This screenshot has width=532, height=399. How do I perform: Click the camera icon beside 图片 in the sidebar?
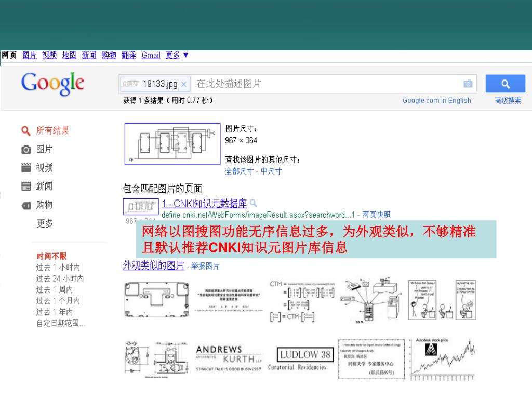pyautogui.click(x=26, y=149)
